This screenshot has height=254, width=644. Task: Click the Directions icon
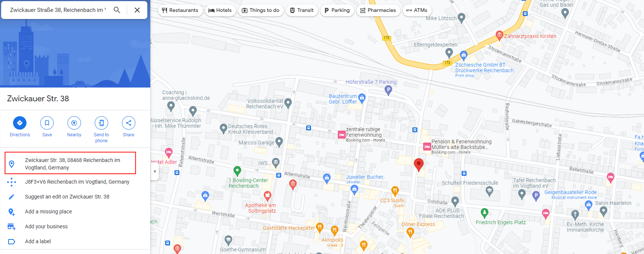20,123
